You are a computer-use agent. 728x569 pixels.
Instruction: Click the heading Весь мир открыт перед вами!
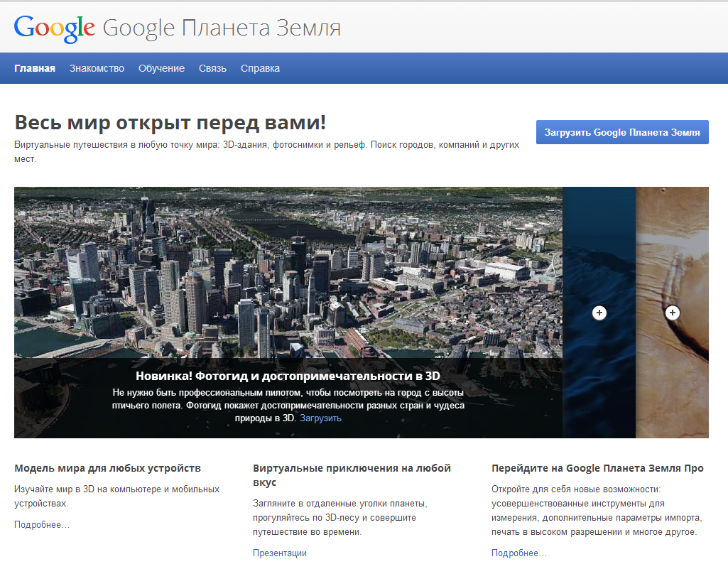tap(170, 123)
